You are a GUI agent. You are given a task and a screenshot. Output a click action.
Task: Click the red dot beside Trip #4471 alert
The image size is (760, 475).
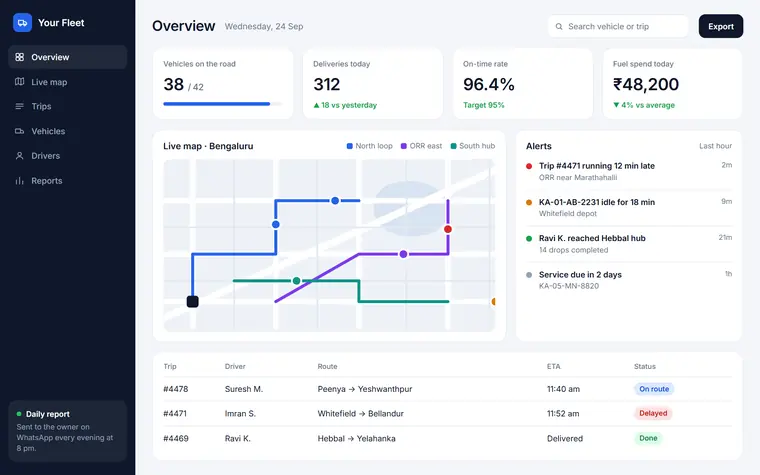pos(529,166)
